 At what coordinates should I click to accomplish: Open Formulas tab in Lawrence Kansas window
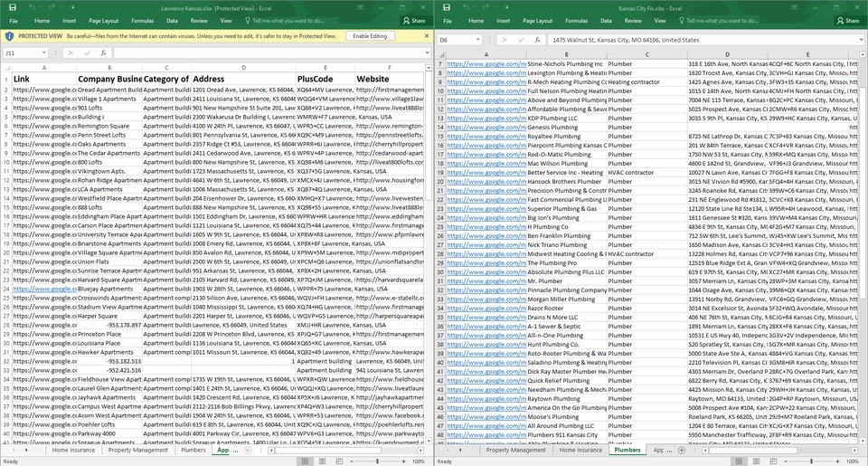142,21
